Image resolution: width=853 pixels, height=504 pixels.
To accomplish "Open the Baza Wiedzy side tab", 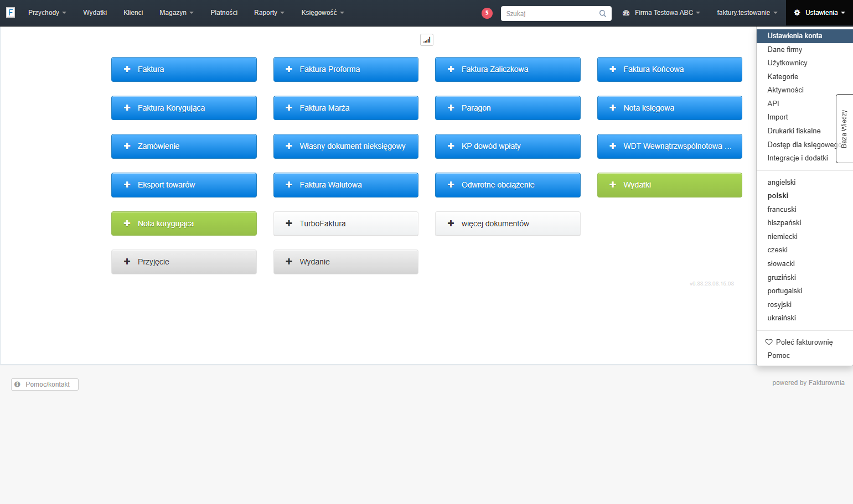I will [x=844, y=128].
